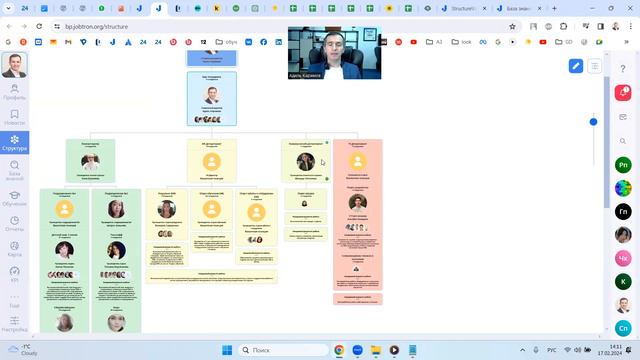Expand the tab search dropdown chevron
Screen dimensions: 640x360
[x=8, y=8]
